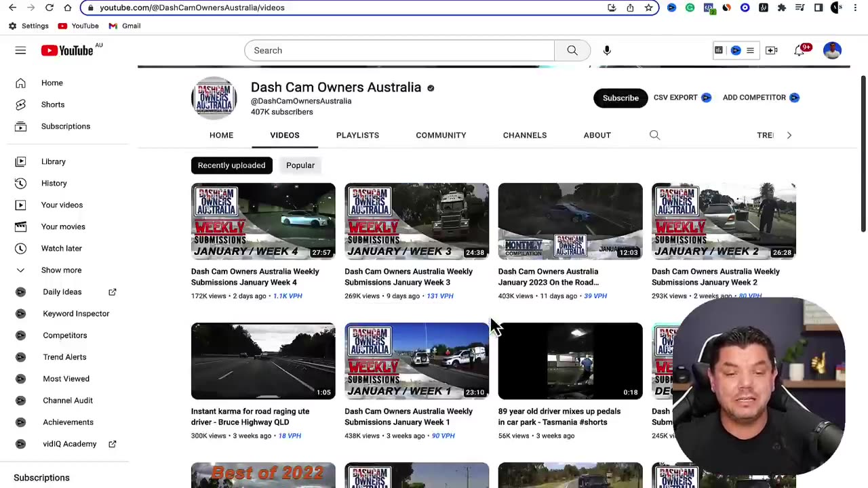Open the Create video icon
Image resolution: width=868 pixels, height=488 pixels.
(x=772, y=50)
